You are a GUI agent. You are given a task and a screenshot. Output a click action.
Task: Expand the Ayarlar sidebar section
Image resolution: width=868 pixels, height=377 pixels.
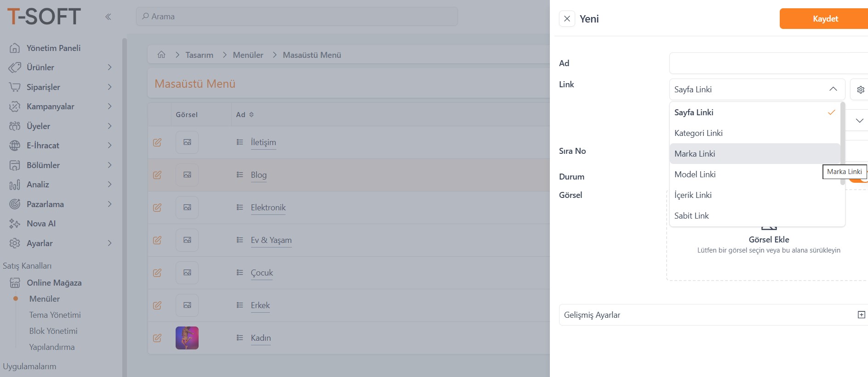coord(109,243)
